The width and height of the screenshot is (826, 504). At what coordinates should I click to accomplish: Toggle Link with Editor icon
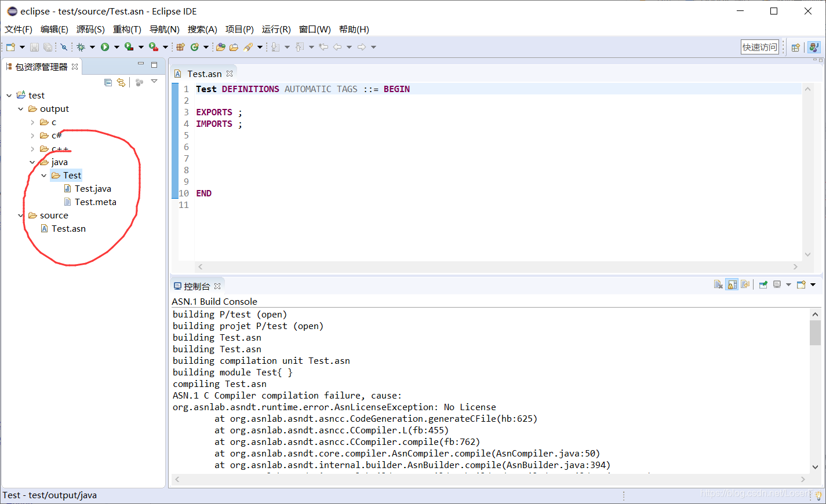[121, 82]
